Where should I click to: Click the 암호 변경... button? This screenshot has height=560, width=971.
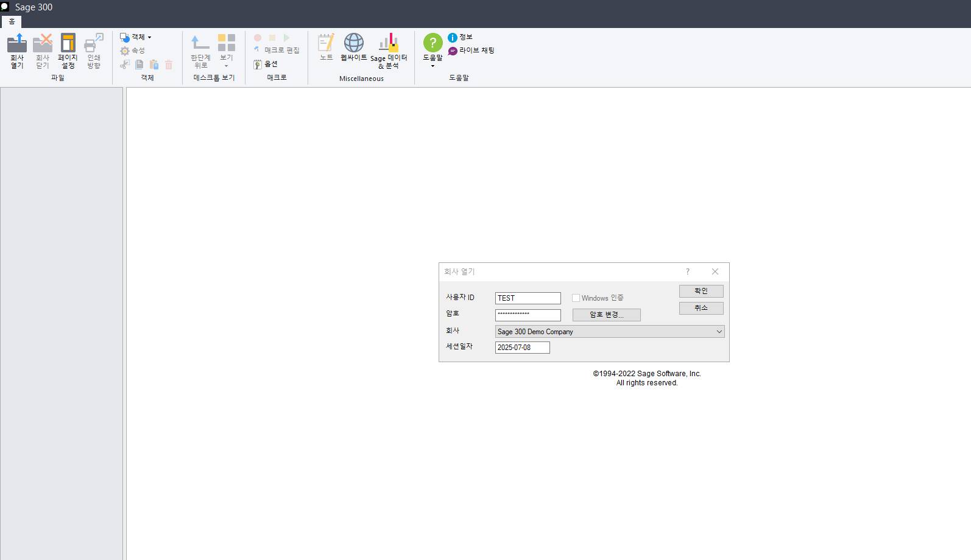(x=607, y=315)
